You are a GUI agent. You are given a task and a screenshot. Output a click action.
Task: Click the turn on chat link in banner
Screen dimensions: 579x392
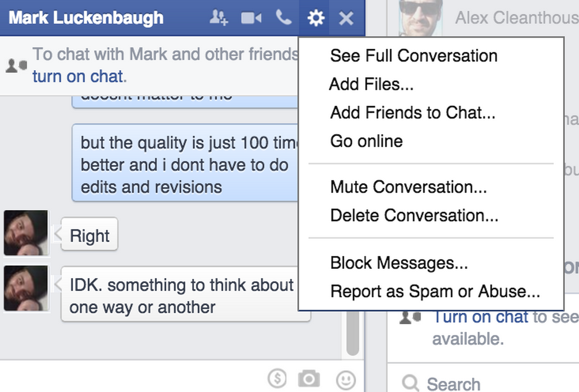click(x=78, y=77)
